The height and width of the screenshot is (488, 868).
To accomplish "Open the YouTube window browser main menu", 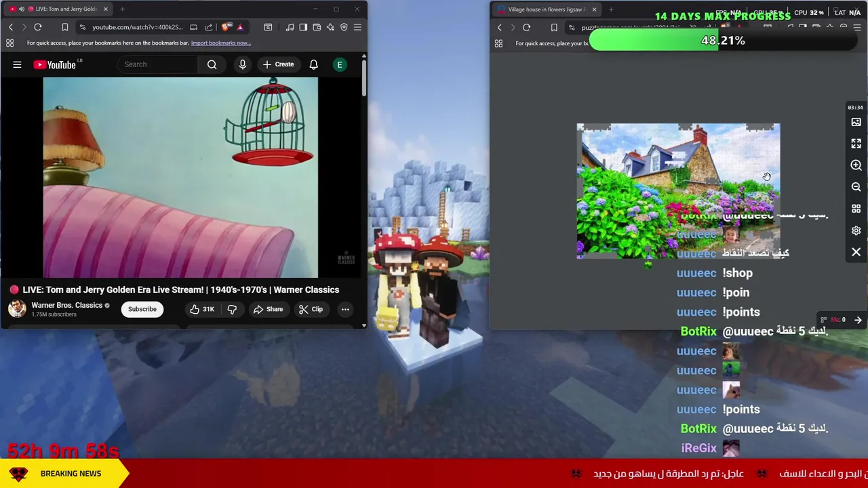I will [357, 27].
